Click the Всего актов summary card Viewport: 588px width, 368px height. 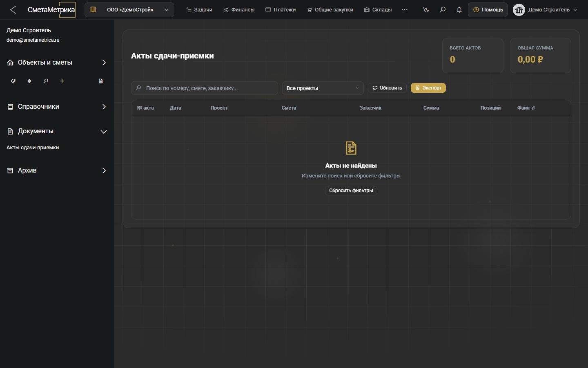[x=473, y=56]
